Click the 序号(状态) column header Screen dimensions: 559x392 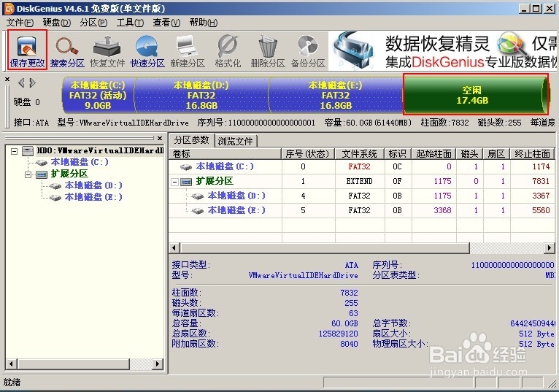[309, 154]
